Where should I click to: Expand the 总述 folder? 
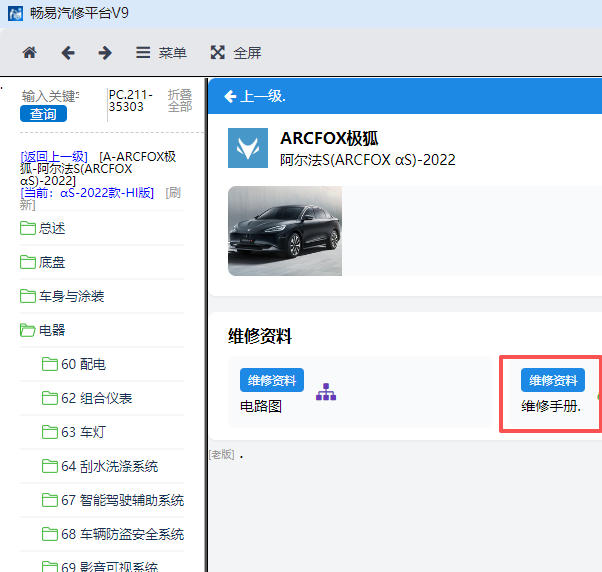[43, 228]
